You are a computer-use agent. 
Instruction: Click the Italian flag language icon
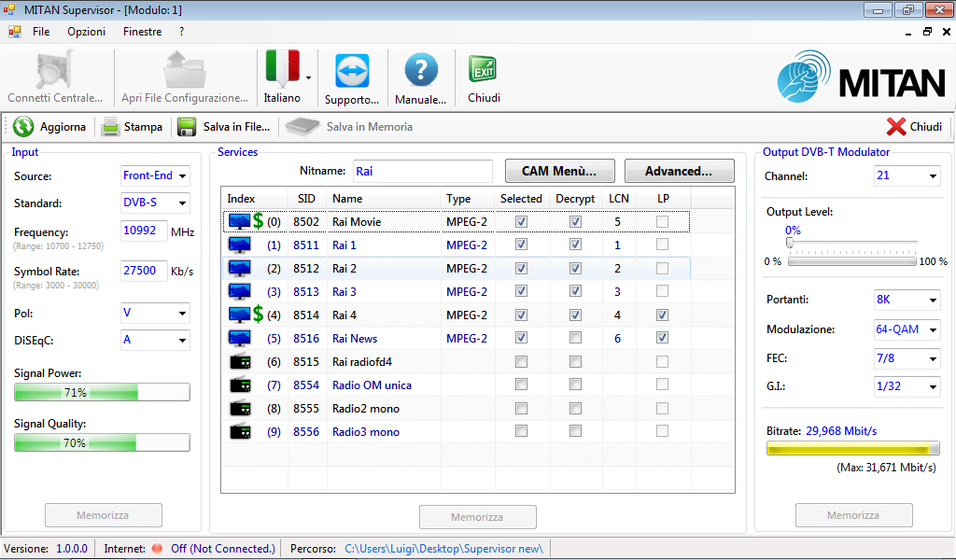click(x=282, y=68)
